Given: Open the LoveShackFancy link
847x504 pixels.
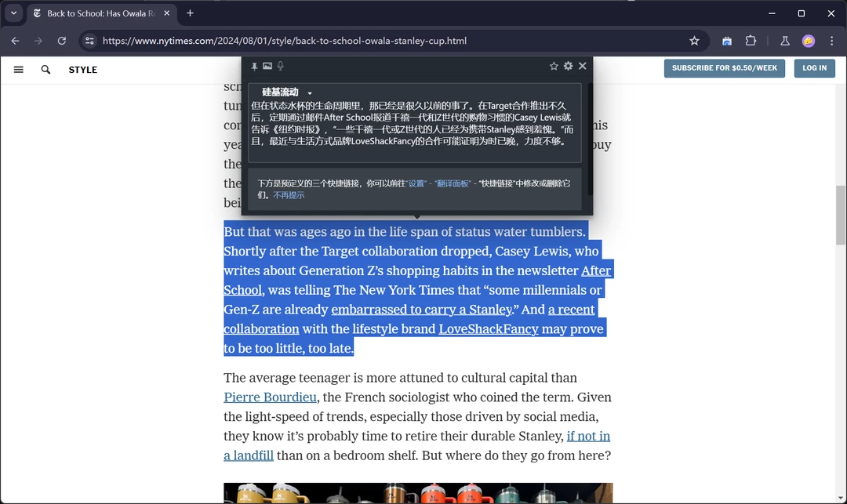Looking at the screenshot, I should point(489,328).
